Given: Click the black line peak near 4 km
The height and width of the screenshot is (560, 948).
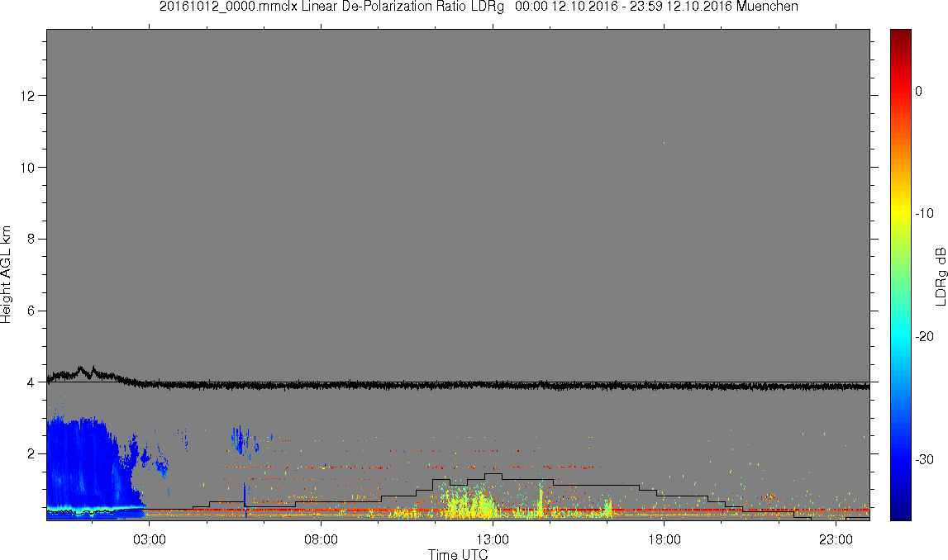Looking at the screenshot, I should 82,369.
